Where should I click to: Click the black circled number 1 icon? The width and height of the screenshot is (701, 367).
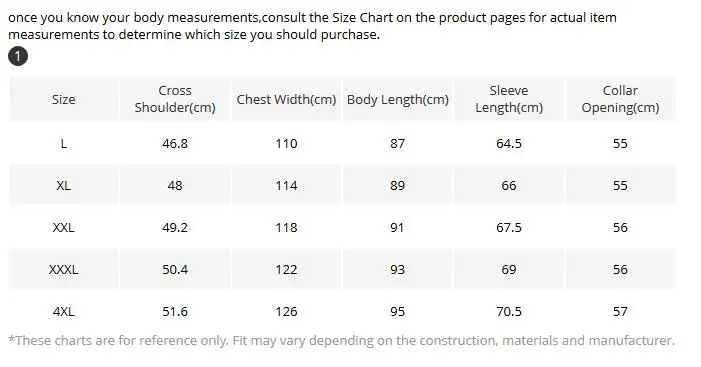(18, 56)
